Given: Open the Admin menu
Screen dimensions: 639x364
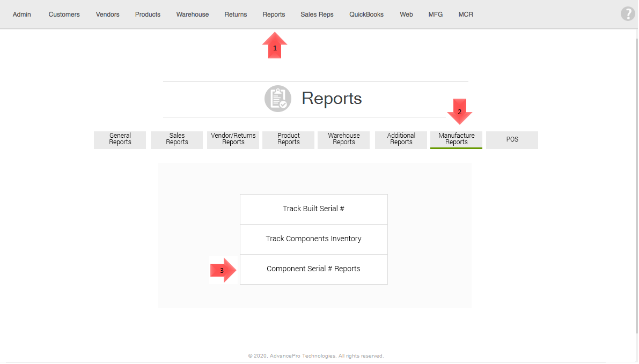Looking at the screenshot, I should click(22, 14).
